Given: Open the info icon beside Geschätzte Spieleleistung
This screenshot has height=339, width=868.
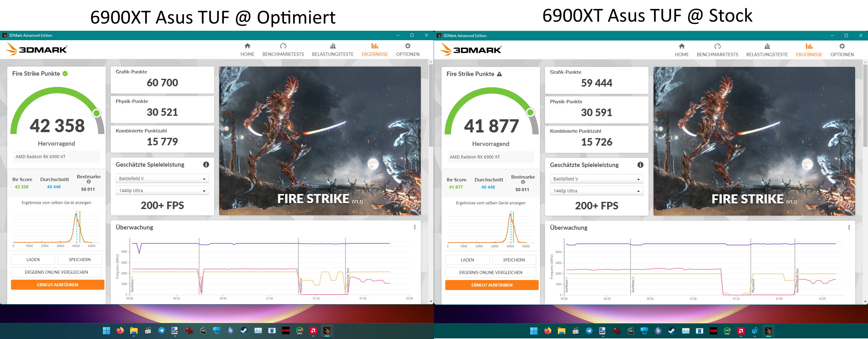Looking at the screenshot, I should [207, 164].
